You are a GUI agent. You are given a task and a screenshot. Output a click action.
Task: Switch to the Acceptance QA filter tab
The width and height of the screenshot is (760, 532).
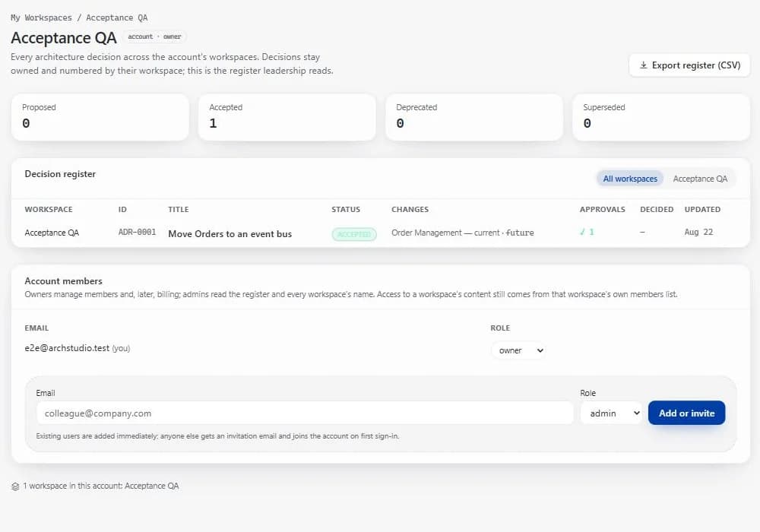(x=700, y=179)
